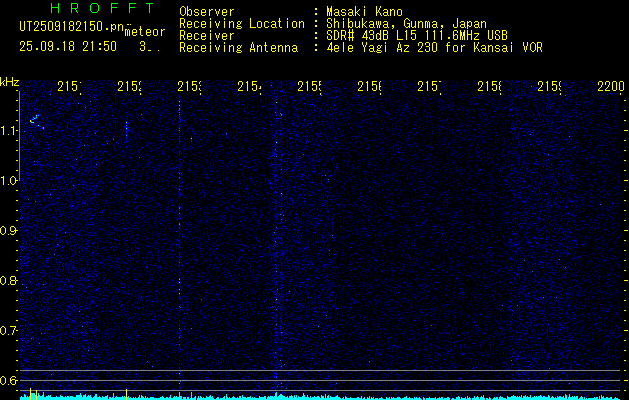Select the timestamp 25.09.18 21:50

click(x=68, y=47)
